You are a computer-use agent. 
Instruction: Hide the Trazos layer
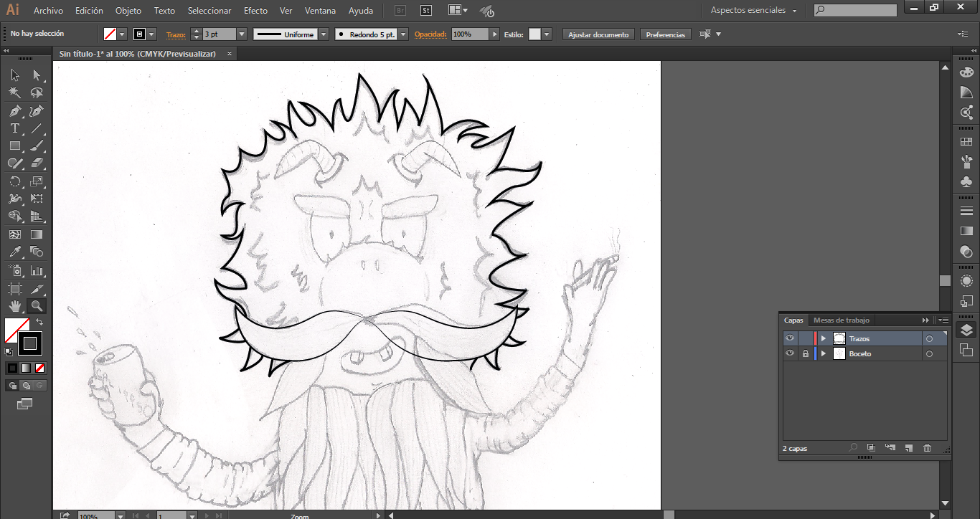[790, 338]
